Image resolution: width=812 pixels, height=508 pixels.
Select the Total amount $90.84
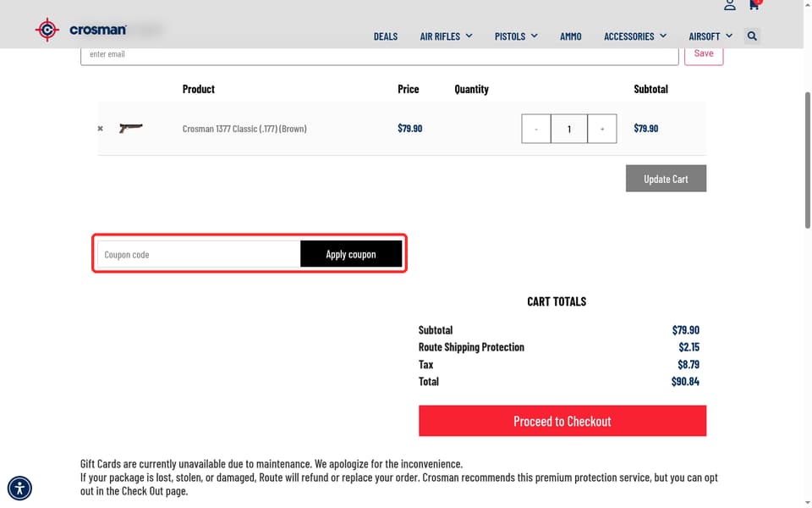click(x=685, y=382)
